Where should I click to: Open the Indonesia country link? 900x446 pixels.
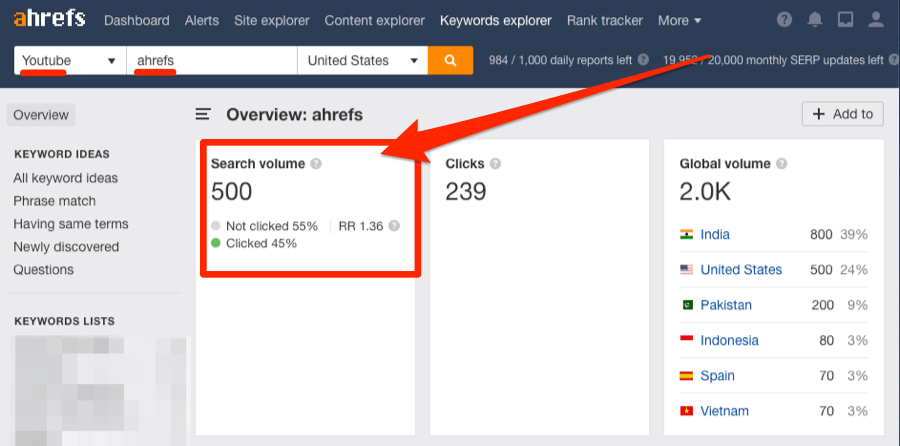pyautogui.click(x=730, y=340)
